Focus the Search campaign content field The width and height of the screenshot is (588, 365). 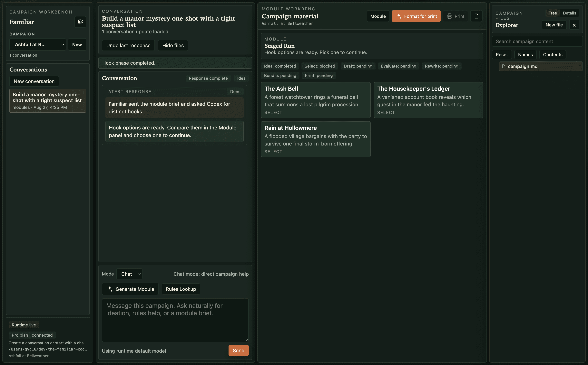point(537,41)
